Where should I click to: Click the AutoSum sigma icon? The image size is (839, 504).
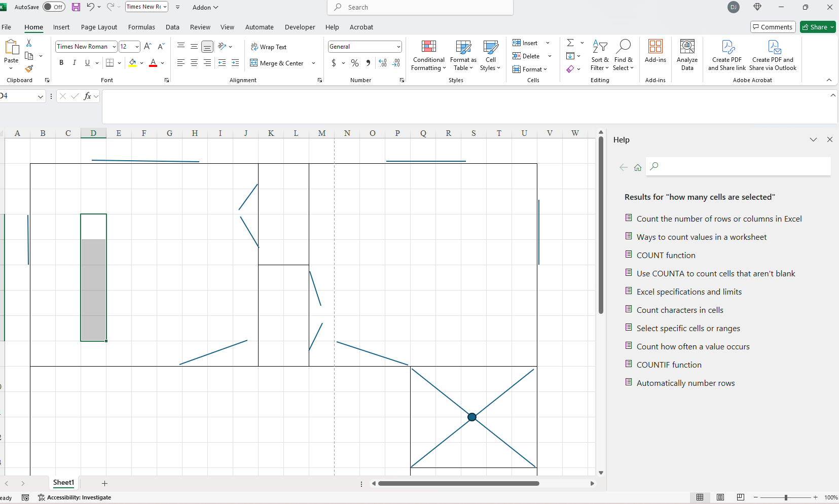tap(570, 43)
